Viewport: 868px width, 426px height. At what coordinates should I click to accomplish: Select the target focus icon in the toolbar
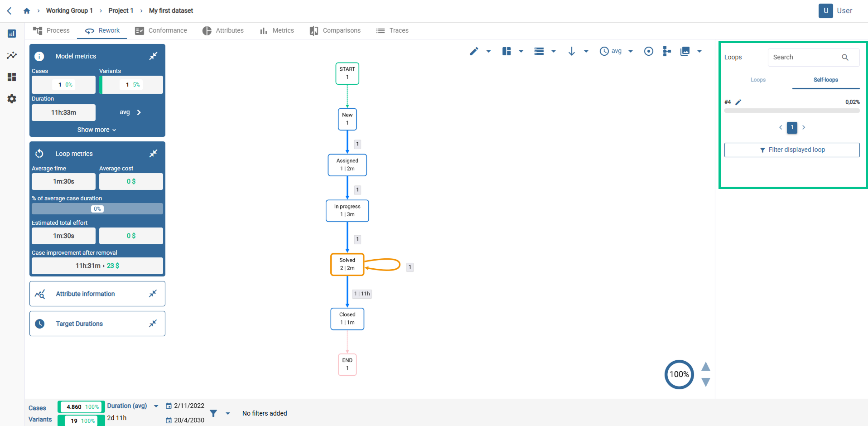(x=648, y=51)
